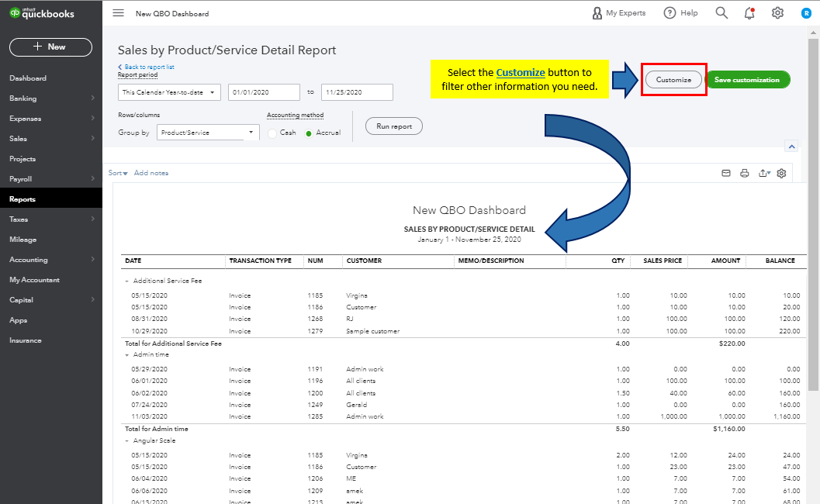
Task: Open the Sort dropdown
Action: 118,173
